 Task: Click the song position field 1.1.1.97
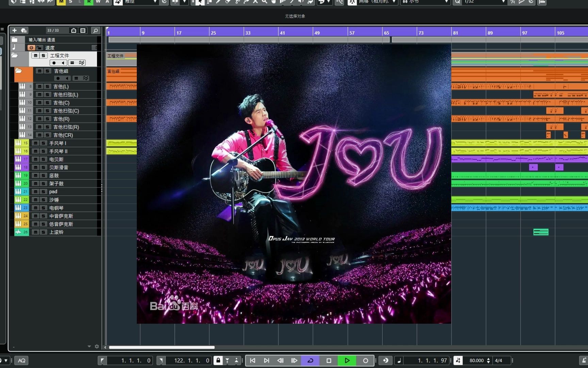pos(427,361)
